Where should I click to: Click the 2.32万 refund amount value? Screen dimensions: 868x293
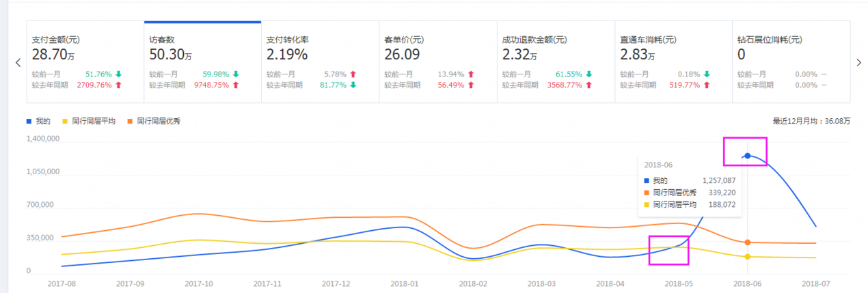[x=520, y=55]
